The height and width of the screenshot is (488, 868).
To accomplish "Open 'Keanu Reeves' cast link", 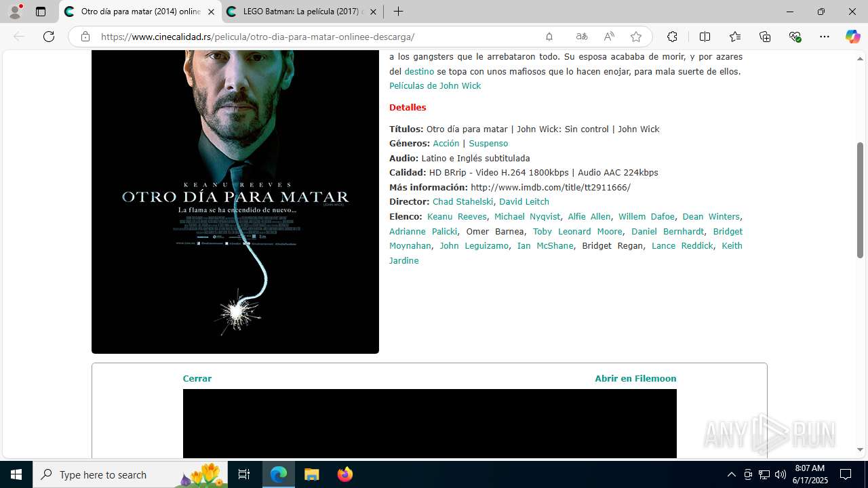I will point(457,216).
